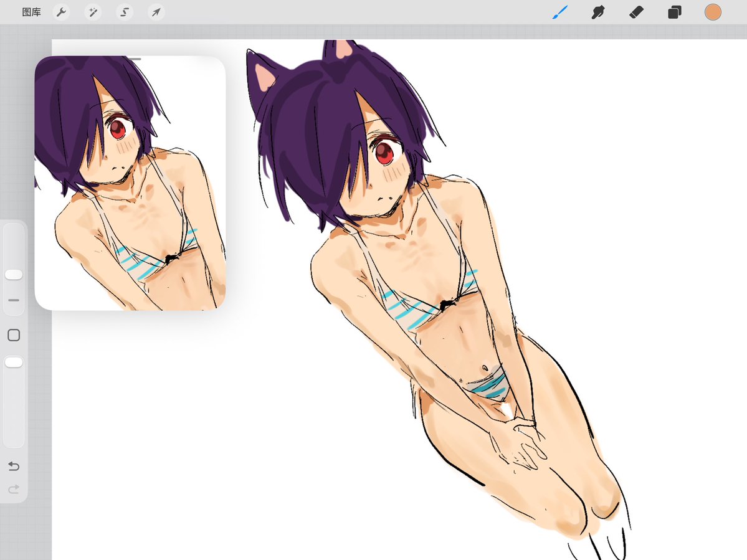Open the Gallery (图库) button
The image size is (747, 560).
coord(31,12)
